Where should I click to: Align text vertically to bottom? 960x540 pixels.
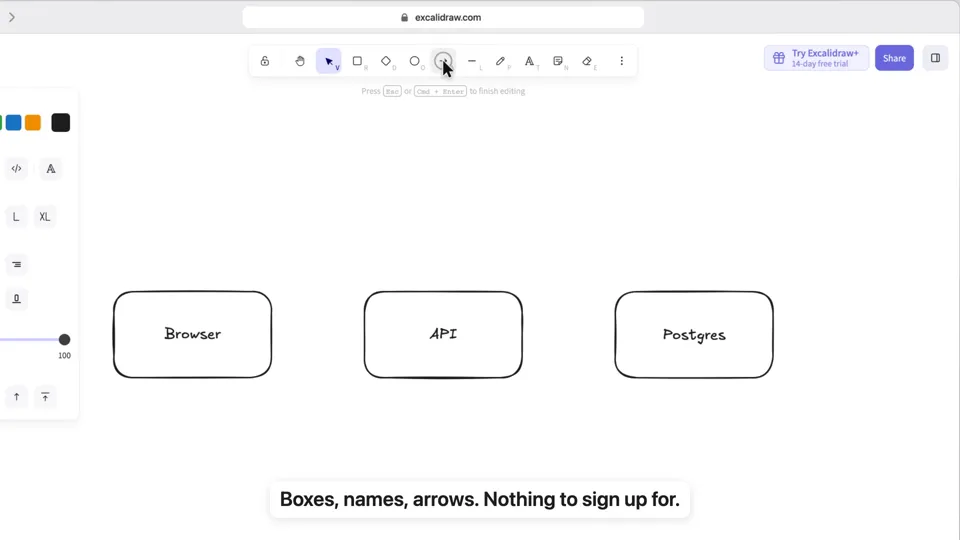[17, 299]
